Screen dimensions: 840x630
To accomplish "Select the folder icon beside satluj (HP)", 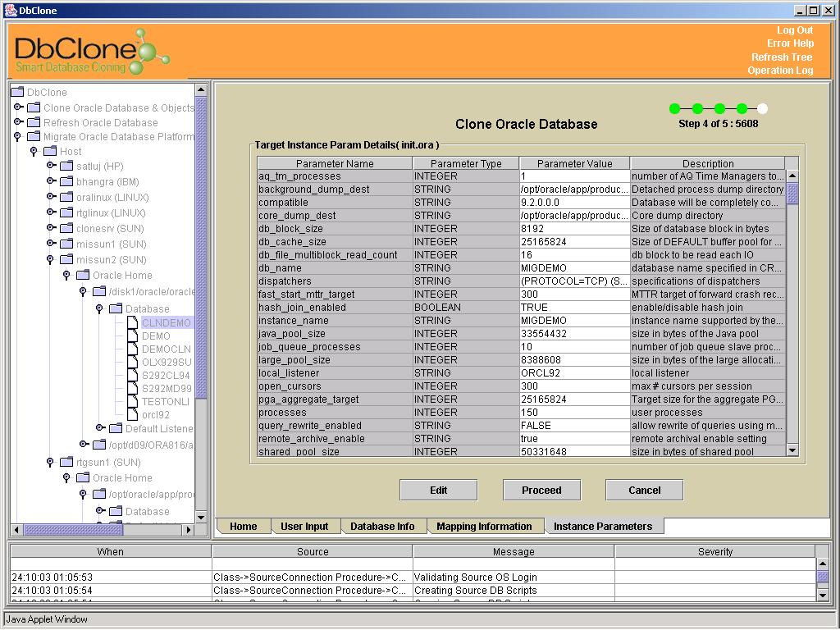I will 66,166.
